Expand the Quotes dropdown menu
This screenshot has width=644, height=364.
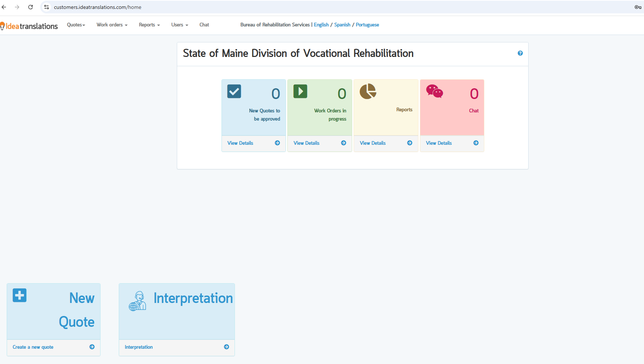pos(76,25)
